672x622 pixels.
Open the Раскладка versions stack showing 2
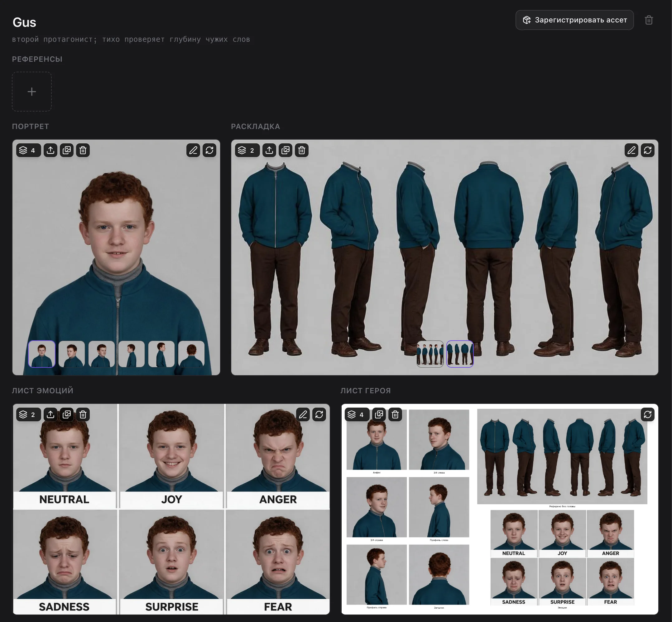point(247,150)
